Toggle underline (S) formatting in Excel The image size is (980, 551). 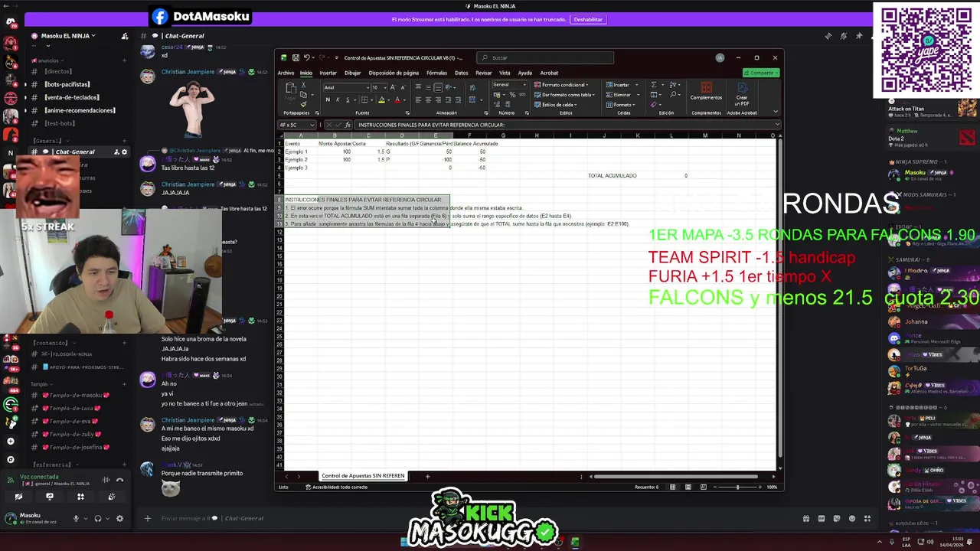[348, 99]
